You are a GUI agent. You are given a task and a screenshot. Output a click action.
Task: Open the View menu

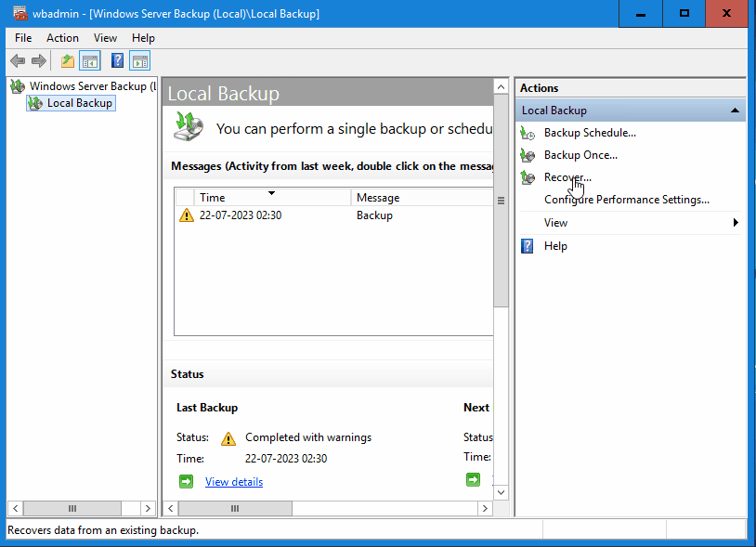tap(105, 37)
